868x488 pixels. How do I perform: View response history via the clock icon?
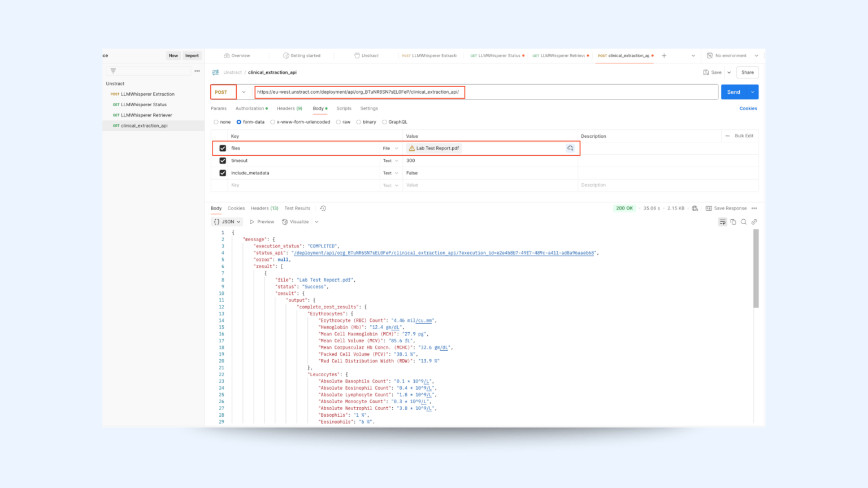(x=323, y=208)
